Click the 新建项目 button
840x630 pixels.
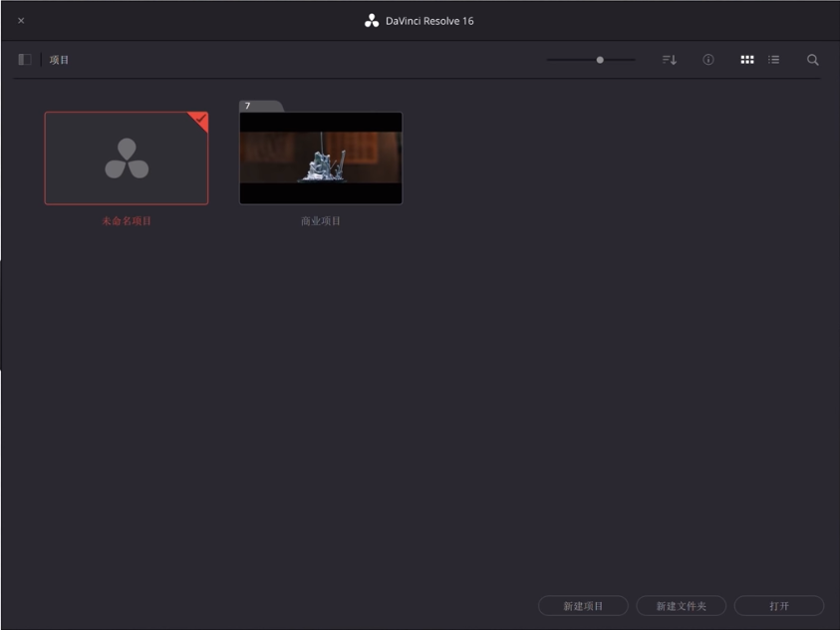coord(583,606)
